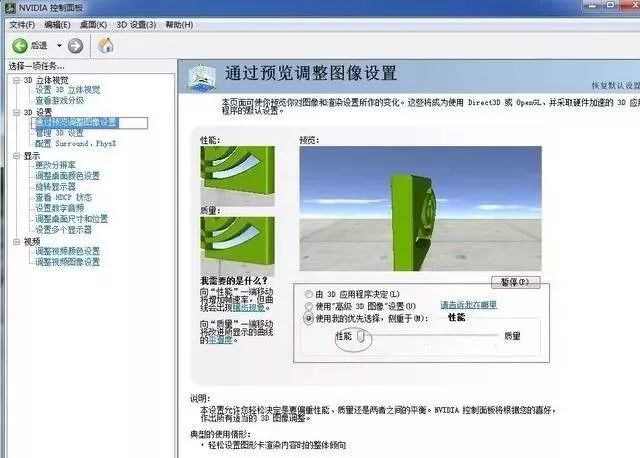640x458 pixels.
Task: Select 设置数字音频 in tree
Action: coord(60,208)
